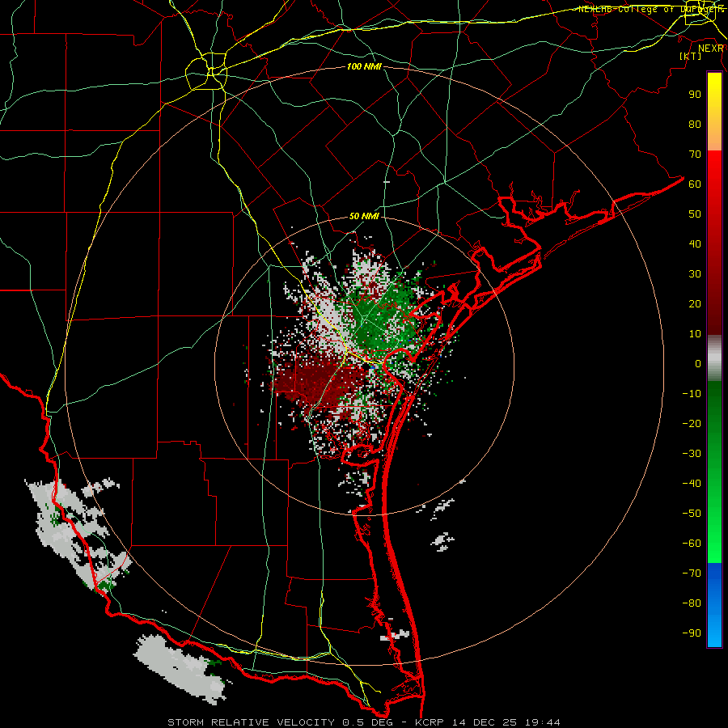
Task: Click the "[KT]" units label above the scale
Action: (691, 56)
